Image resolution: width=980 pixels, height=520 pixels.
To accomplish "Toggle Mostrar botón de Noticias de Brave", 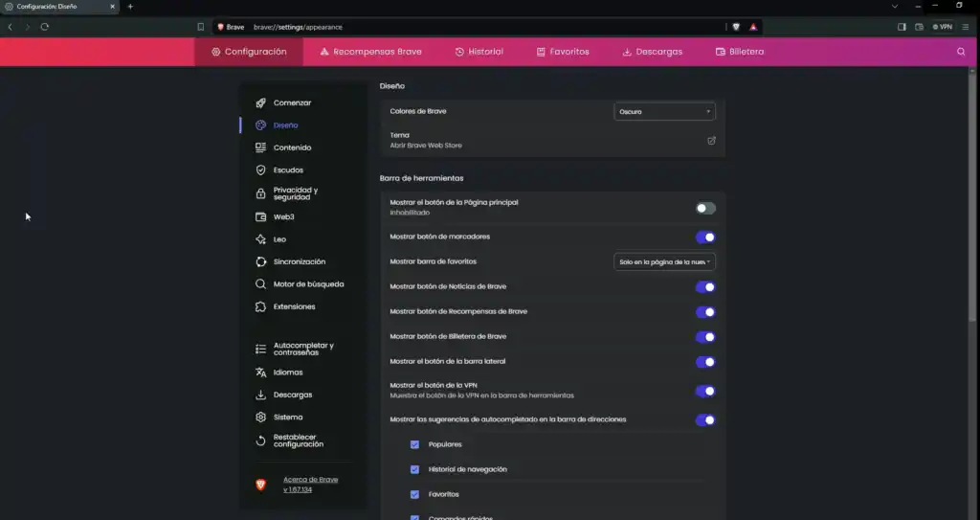I will 705,287.
